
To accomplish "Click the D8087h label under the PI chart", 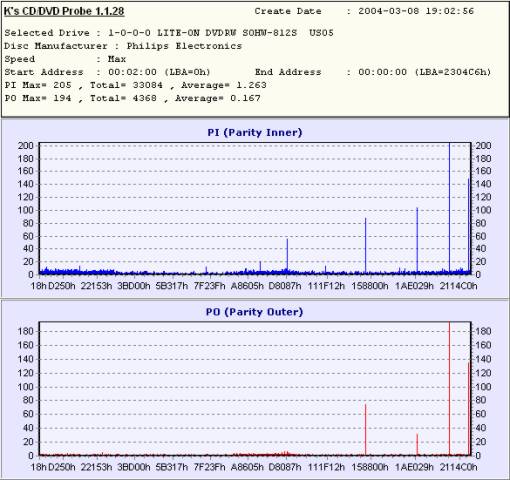I will pyautogui.click(x=285, y=286).
